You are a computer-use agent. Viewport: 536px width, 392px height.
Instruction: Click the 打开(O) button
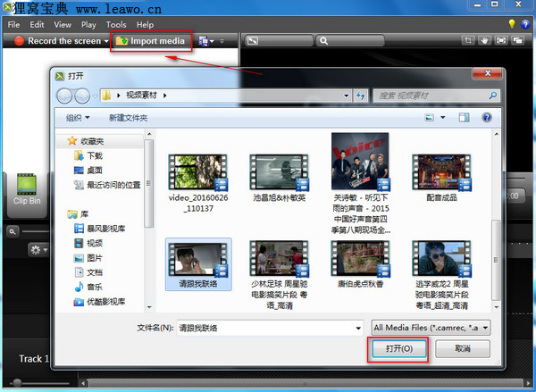click(399, 348)
